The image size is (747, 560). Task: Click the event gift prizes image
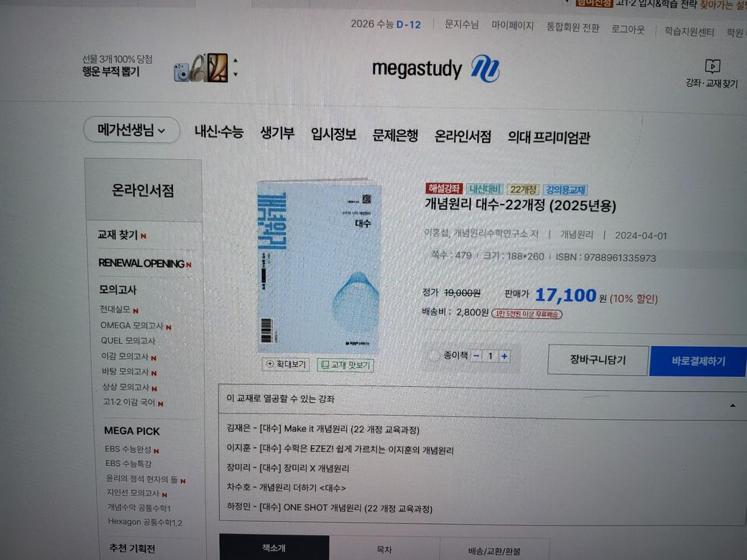201,68
